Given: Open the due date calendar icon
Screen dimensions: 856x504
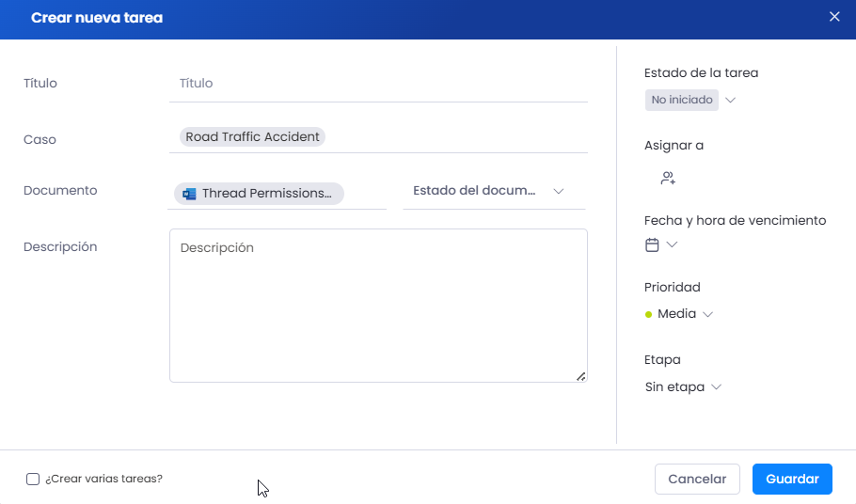Looking at the screenshot, I should click(652, 244).
